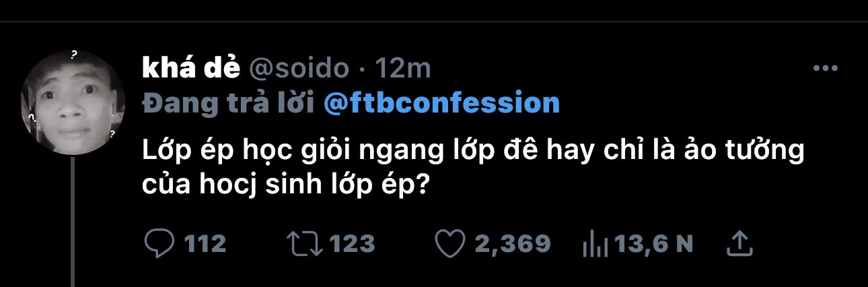Viewport: 868px width, 287px height.
Task: Click the display name khá dẻ
Action: click(192, 68)
